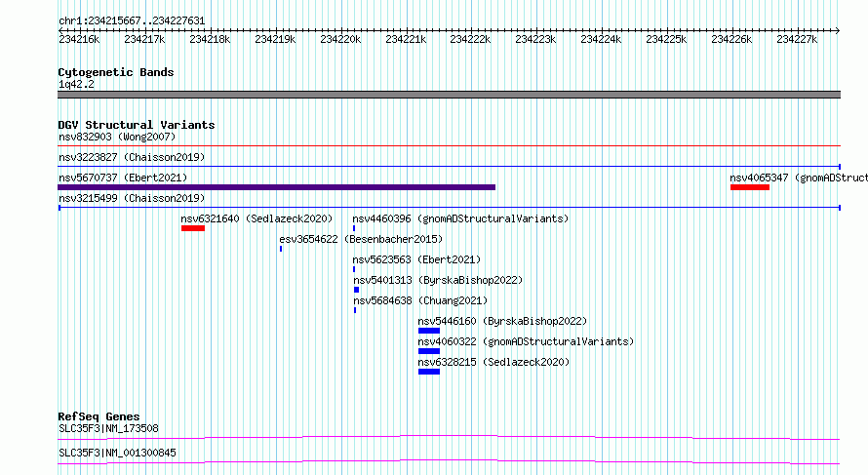Click the 234224k ruler position
Screen dimensions: 868x475
[x=601, y=39]
